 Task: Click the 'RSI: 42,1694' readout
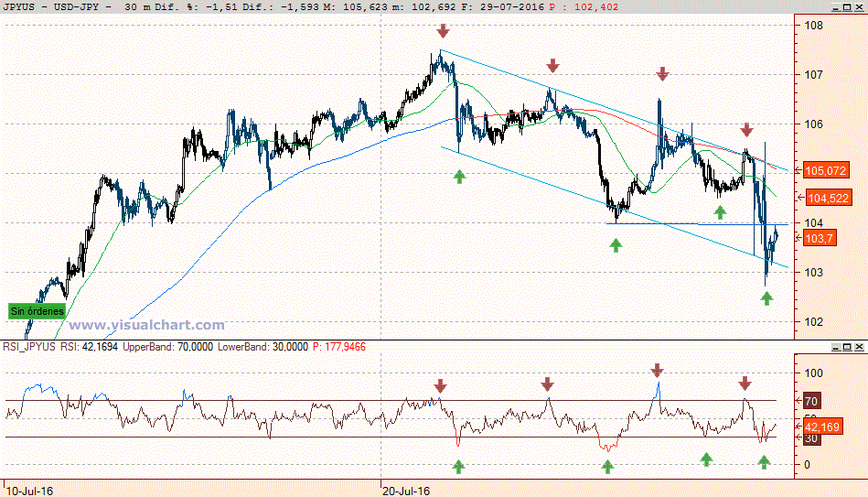(x=89, y=347)
